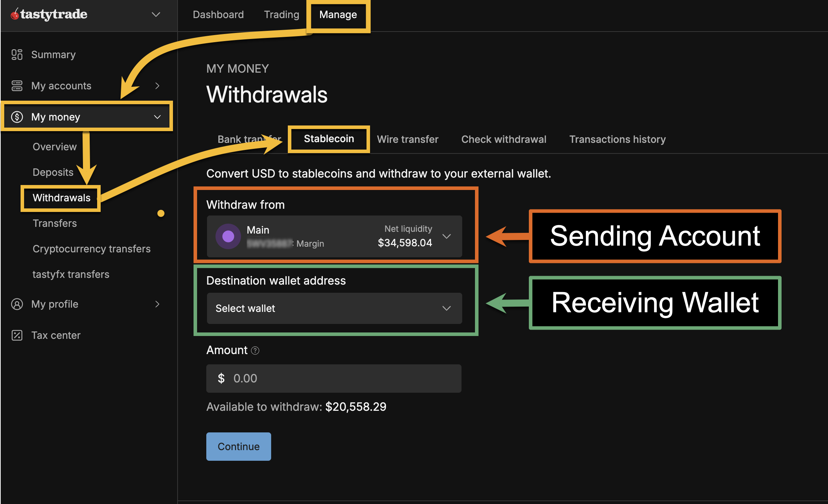Viewport: 828px width, 504px height.
Task: Click the My profile person icon
Action: (16, 304)
